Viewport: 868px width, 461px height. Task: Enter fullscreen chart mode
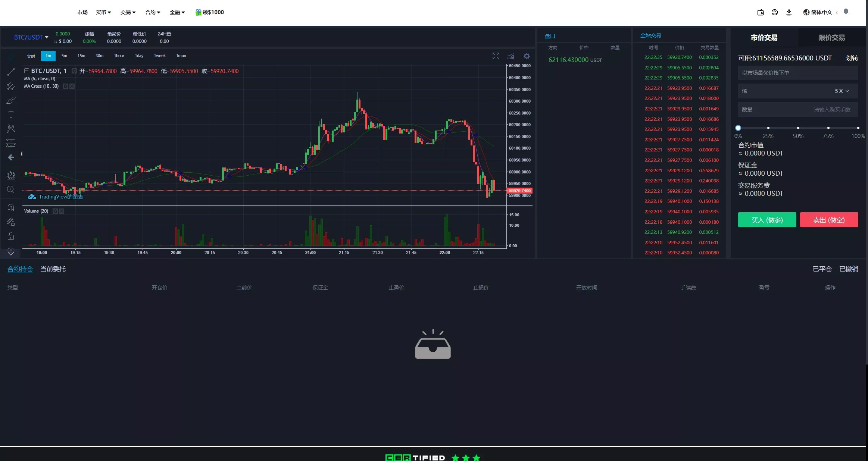click(x=496, y=56)
